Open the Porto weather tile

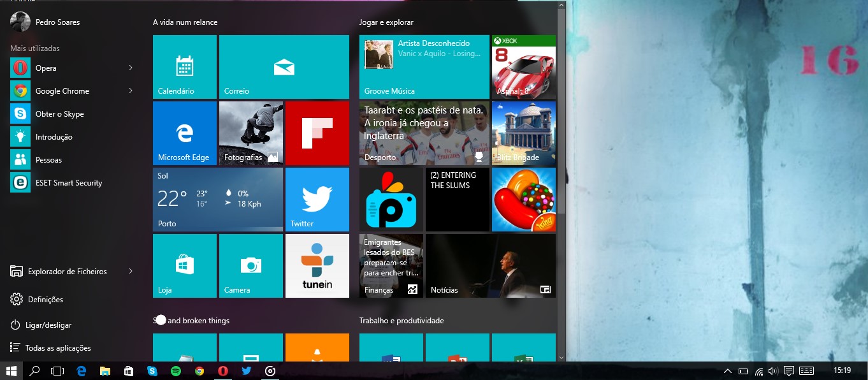[218, 200]
